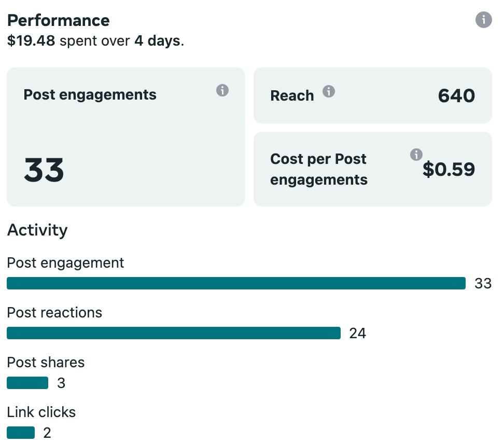Click the $19.48 spent amount
The height and width of the screenshot is (443, 504).
point(31,41)
